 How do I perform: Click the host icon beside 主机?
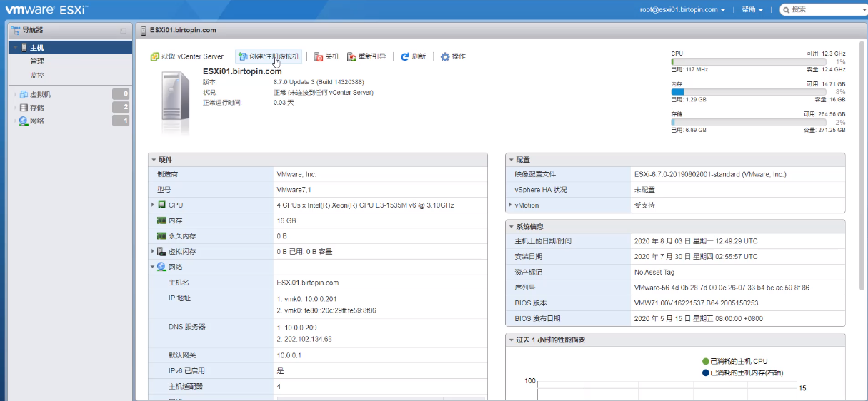pos(24,47)
